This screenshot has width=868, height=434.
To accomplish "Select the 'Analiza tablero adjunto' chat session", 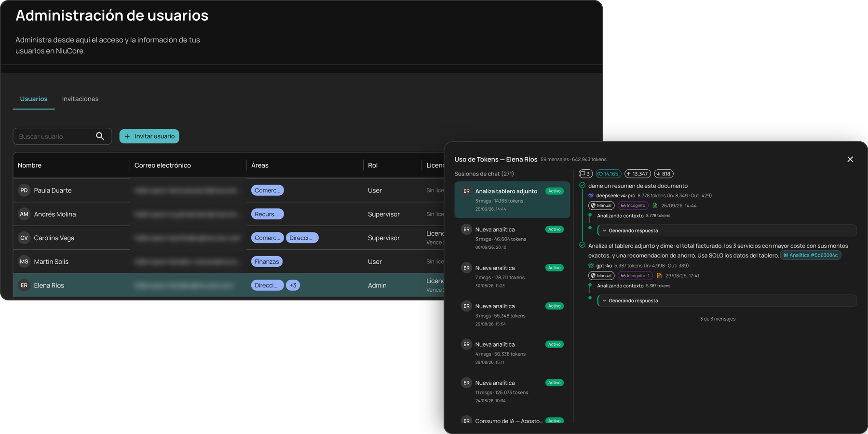I will click(x=512, y=200).
